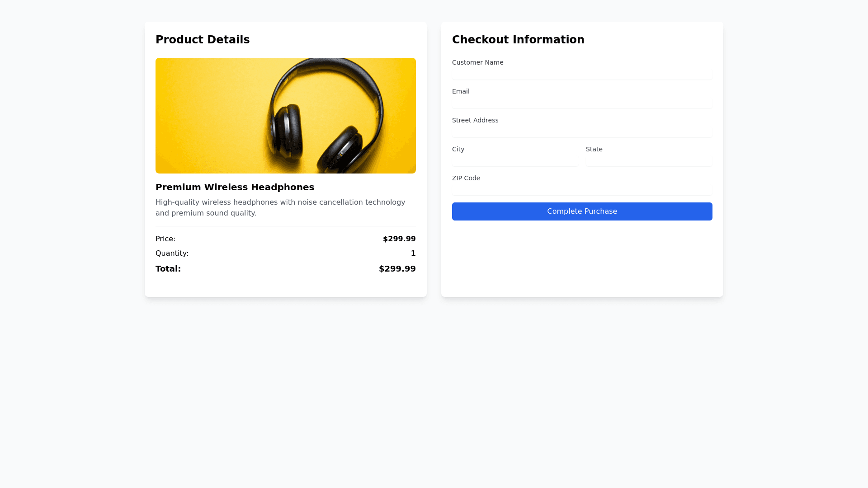Viewport: 868px width, 488px height.
Task: Focus the State input box
Action: point(649,161)
